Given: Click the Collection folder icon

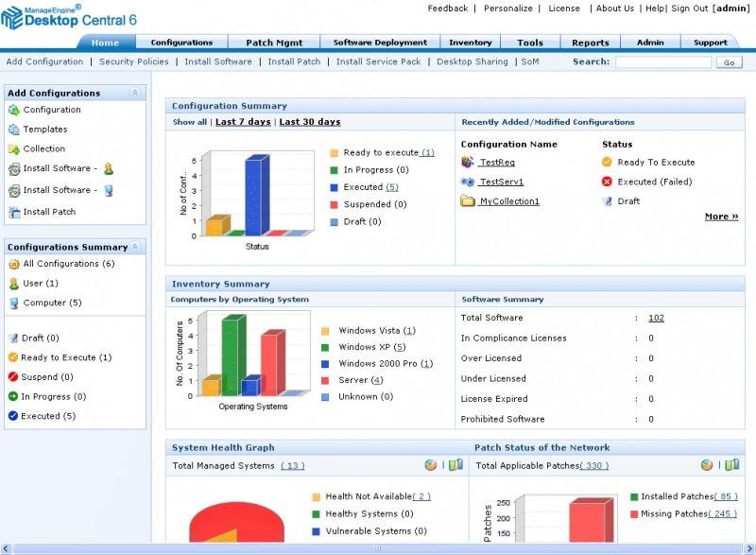Looking at the screenshot, I should [13, 149].
